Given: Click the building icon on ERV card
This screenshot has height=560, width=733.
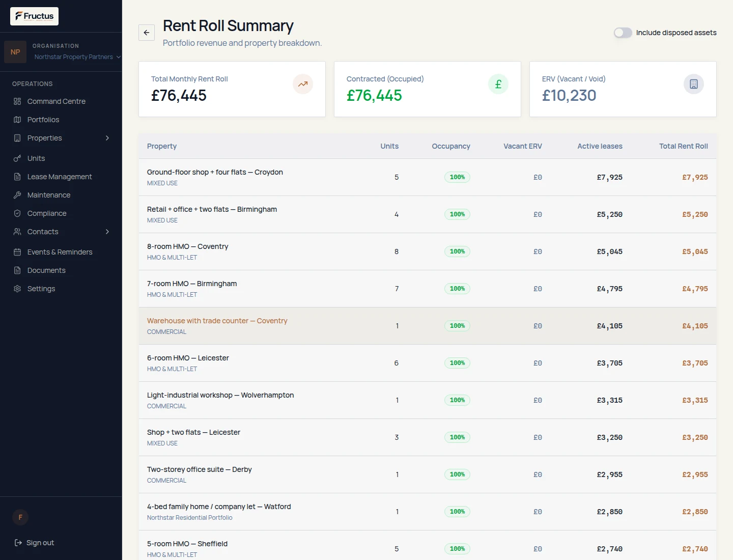Looking at the screenshot, I should pyautogui.click(x=694, y=84).
